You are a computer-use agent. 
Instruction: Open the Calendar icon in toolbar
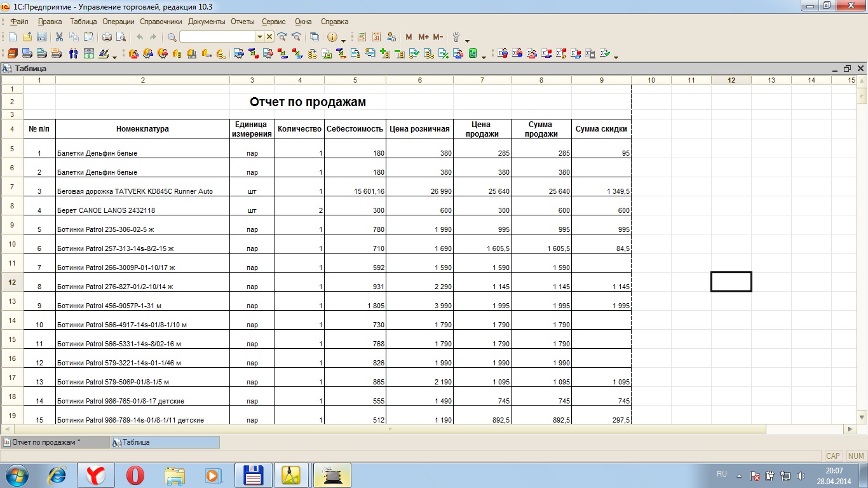[377, 37]
